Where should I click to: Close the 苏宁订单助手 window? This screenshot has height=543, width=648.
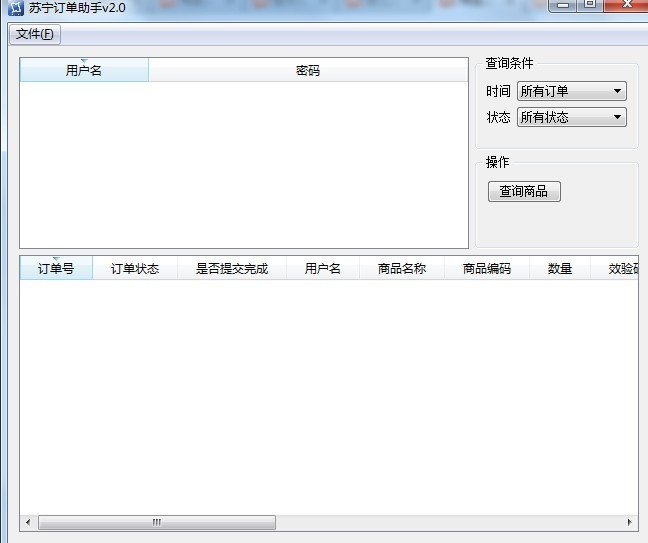click(x=626, y=5)
